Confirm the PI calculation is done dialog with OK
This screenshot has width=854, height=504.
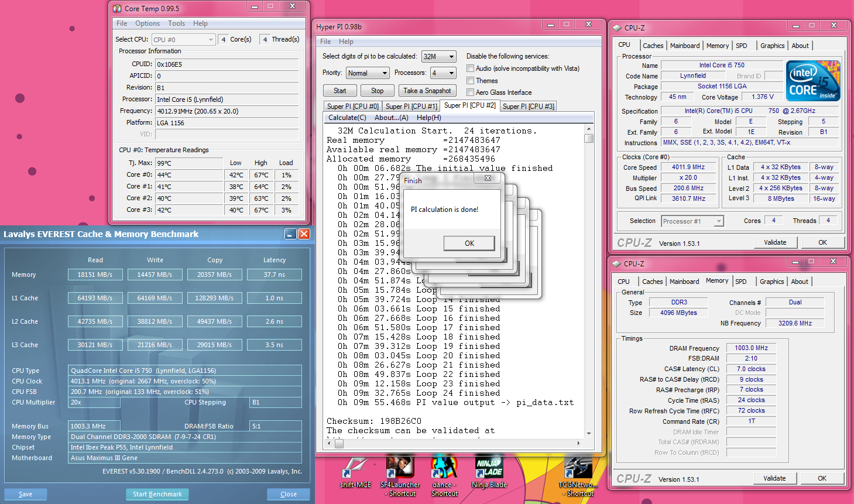(x=469, y=243)
